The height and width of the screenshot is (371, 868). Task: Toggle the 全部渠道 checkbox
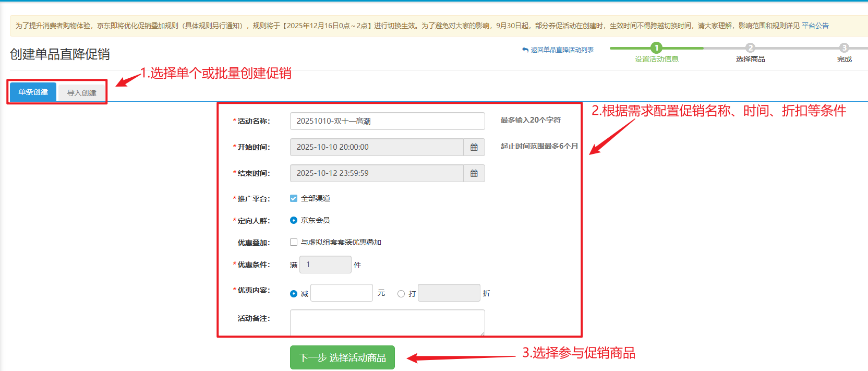point(294,198)
